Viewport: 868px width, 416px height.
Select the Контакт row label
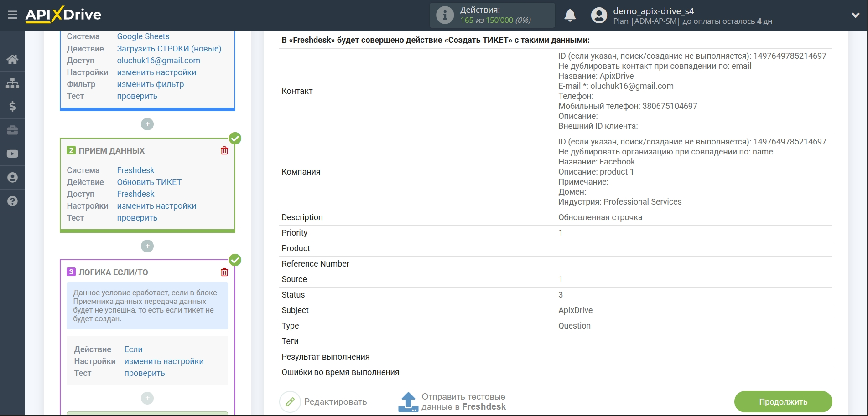(x=297, y=91)
